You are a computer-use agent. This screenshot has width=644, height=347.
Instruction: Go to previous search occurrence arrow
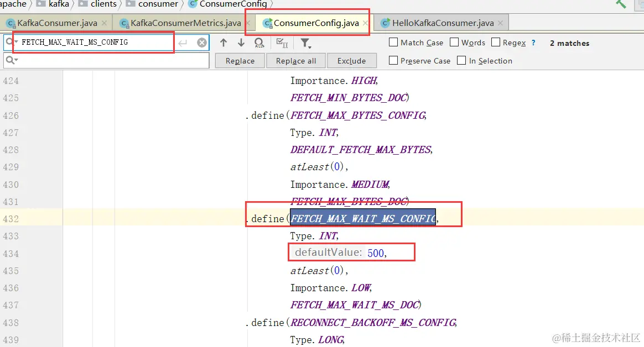pyautogui.click(x=224, y=43)
